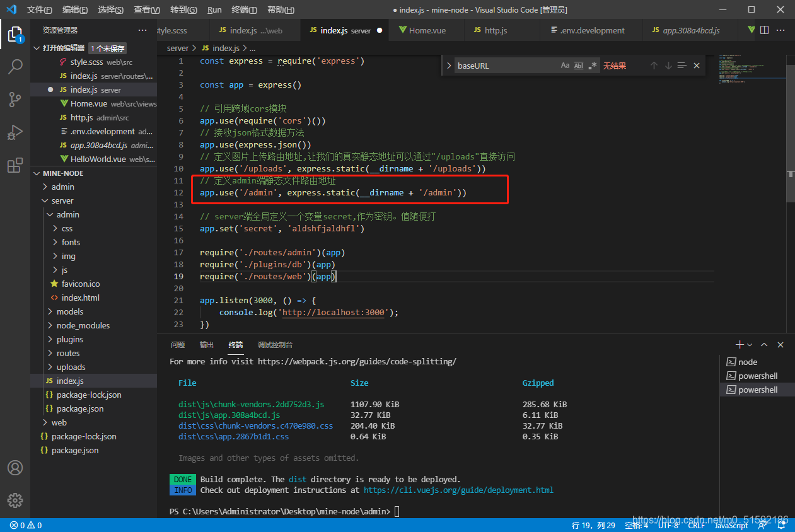Open the Run menu
Screen dimensions: 795x532
(214, 9)
